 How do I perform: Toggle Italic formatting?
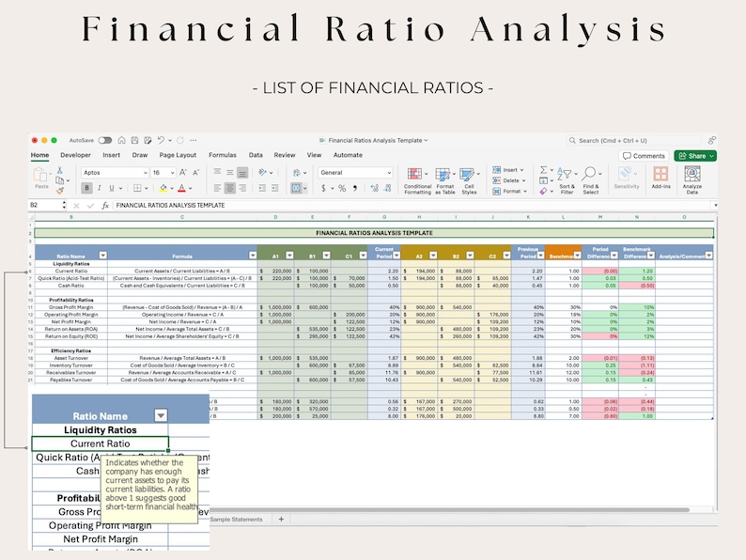(99, 189)
